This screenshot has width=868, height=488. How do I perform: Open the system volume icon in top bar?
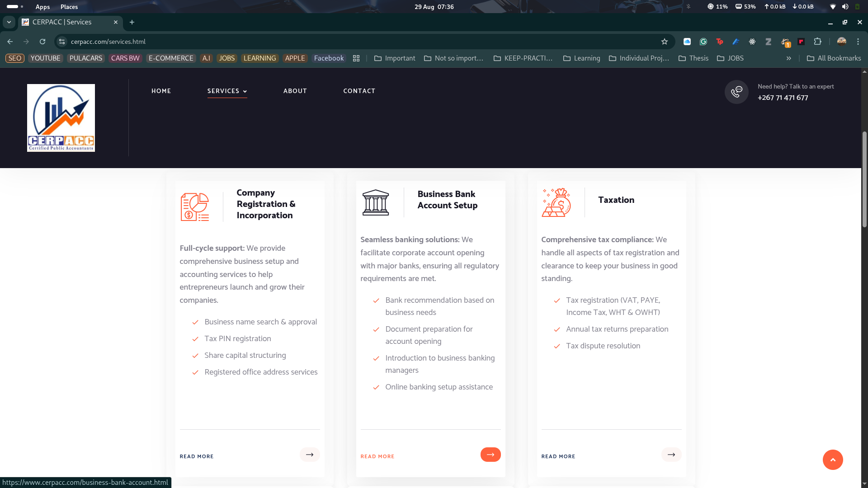tap(845, 7)
